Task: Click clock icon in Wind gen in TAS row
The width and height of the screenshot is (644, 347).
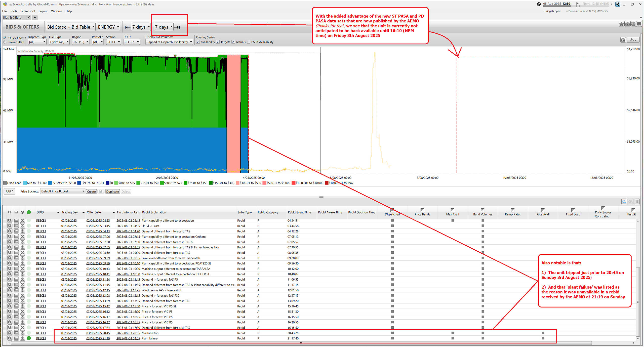Action: tap(23, 290)
